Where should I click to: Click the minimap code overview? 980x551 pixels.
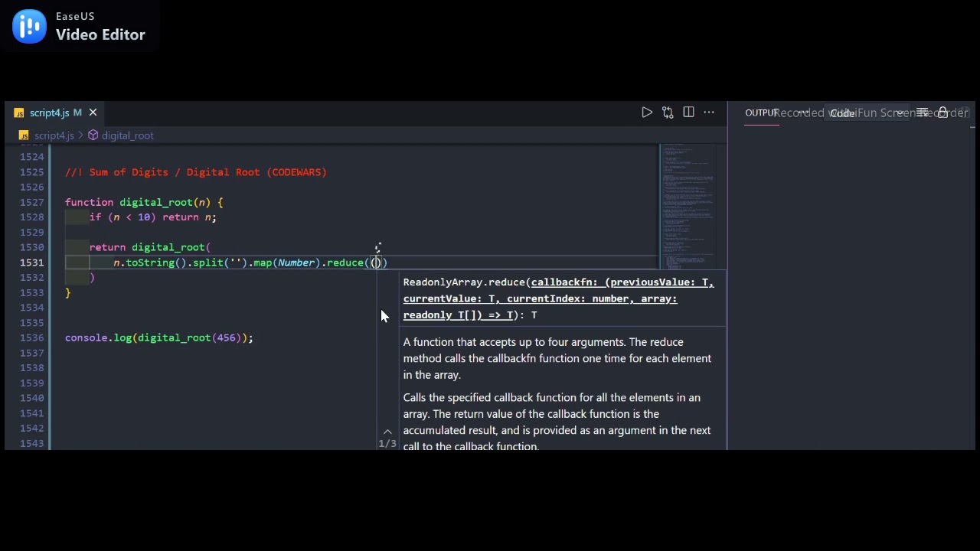click(688, 207)
